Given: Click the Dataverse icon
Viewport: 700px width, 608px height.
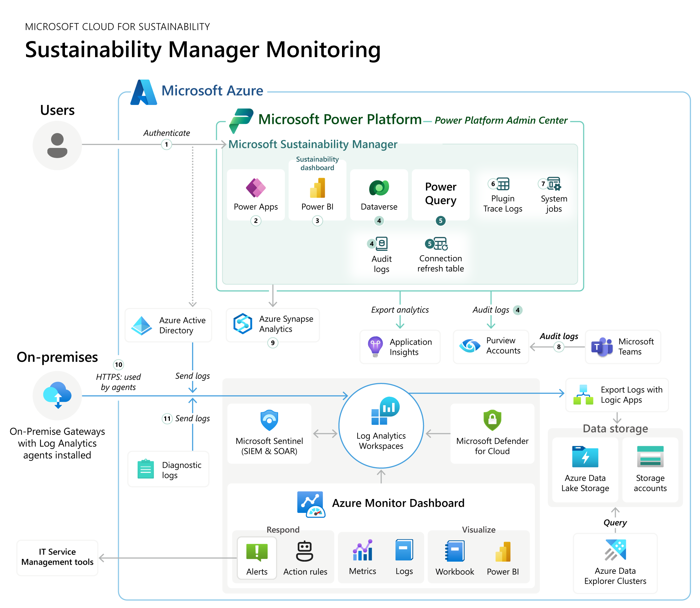Looking at the screenshot, I should pos(379,188).
